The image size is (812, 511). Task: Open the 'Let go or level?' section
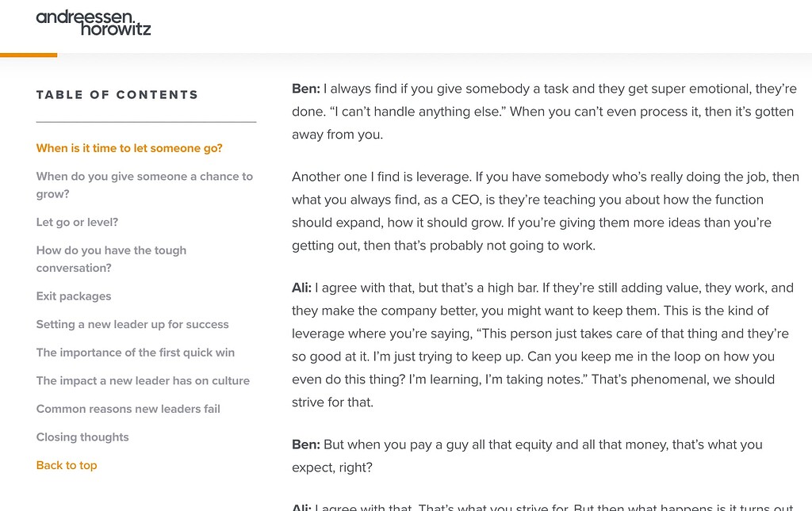point(77,222)
